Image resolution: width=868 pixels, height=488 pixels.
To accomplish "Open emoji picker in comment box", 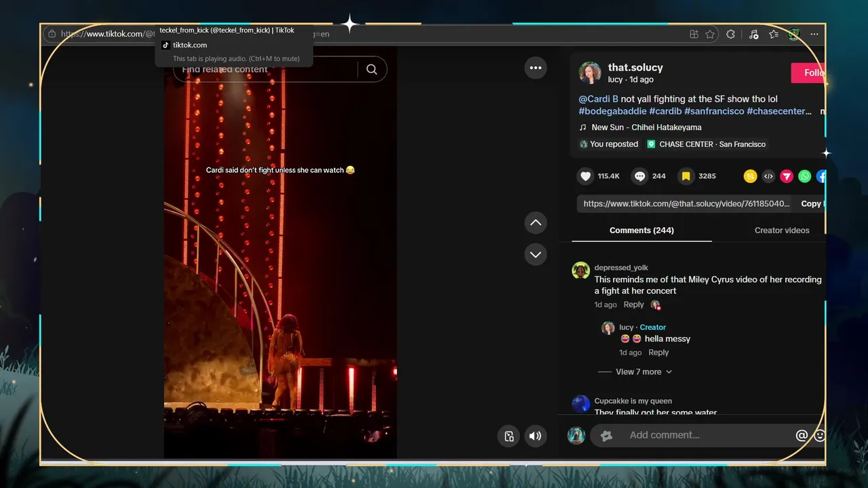I will click(819, 436).
